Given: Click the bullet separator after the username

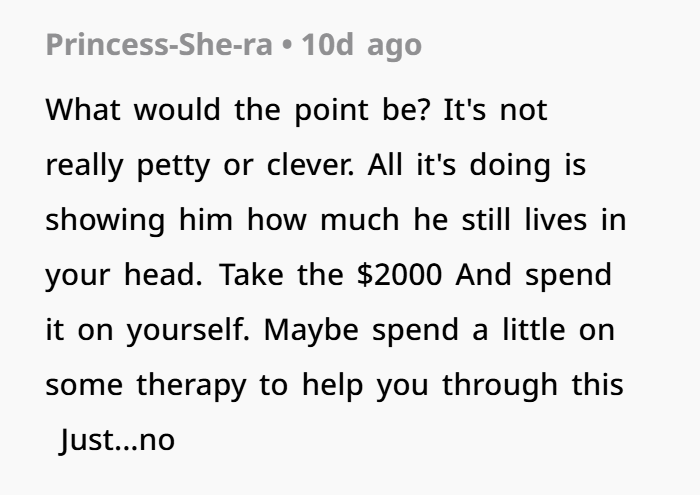Looking at the screenshot, I should pyautogui.click(x=286, y=45).
